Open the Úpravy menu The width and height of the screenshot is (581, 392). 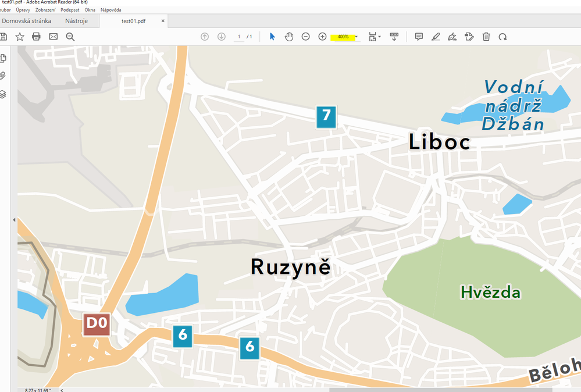coord(23,10)
